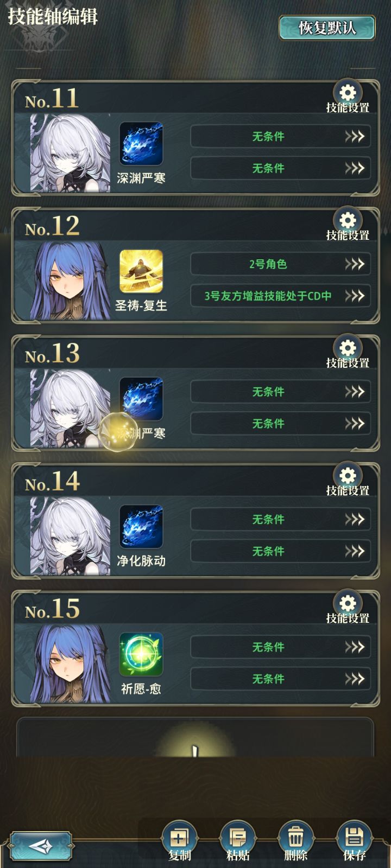
Task: Expand 3号友方增益技能处于CD中 condition
Action: pyautogui.click(x=281, y=296)
